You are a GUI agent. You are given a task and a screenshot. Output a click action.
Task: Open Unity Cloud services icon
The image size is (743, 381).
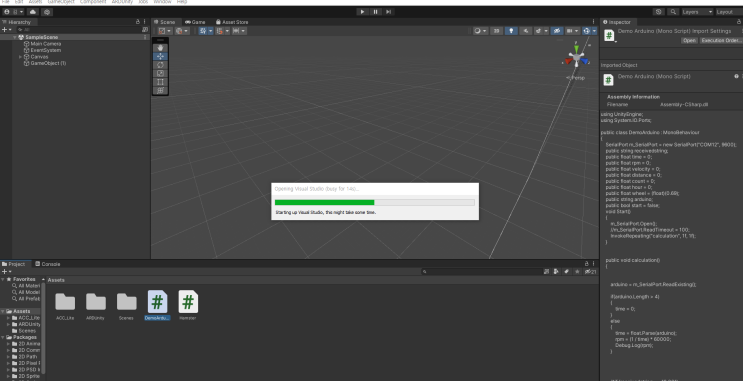click(33, 12)
